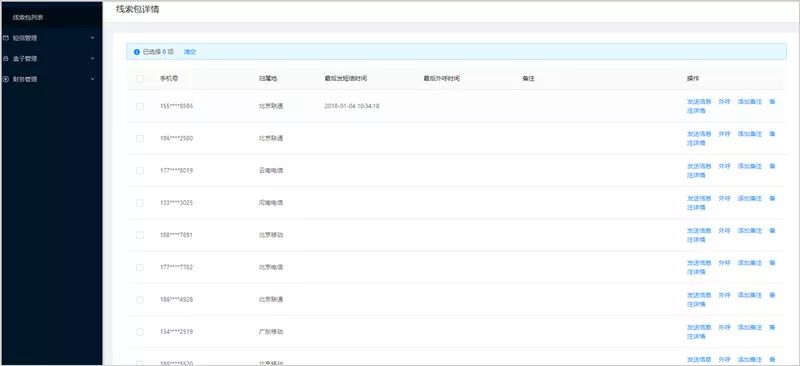Select the checkbox for 177****8019 row
Screen dimensions: 800x366
[x=140, y=170]
